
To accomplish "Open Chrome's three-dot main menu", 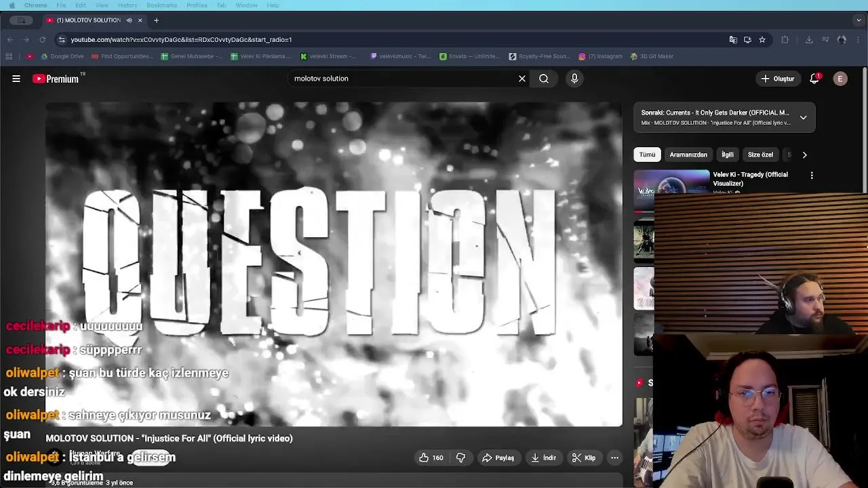I will (x=859, y=39).
